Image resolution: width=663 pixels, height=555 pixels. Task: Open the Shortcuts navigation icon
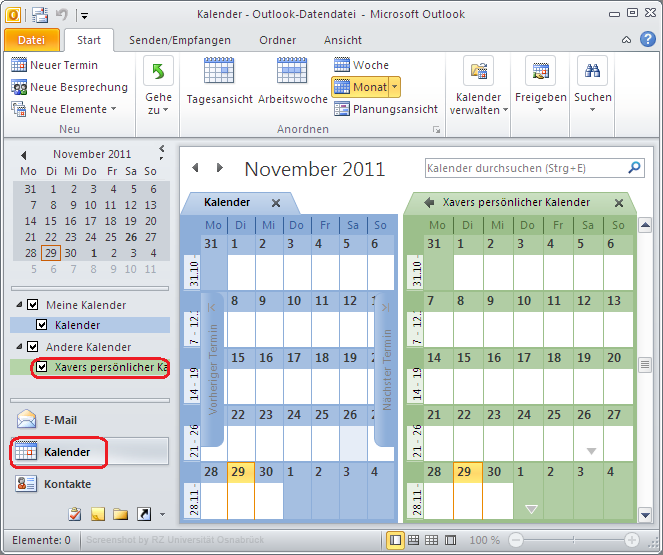(x=144, y=514)
